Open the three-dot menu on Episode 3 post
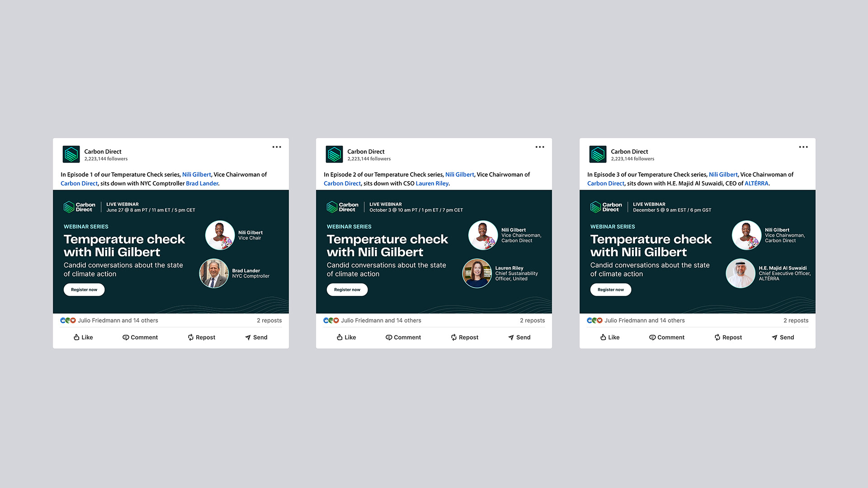The height and width of the screenshot is (488, 868). pyautogui.click(x=803, y=147)
